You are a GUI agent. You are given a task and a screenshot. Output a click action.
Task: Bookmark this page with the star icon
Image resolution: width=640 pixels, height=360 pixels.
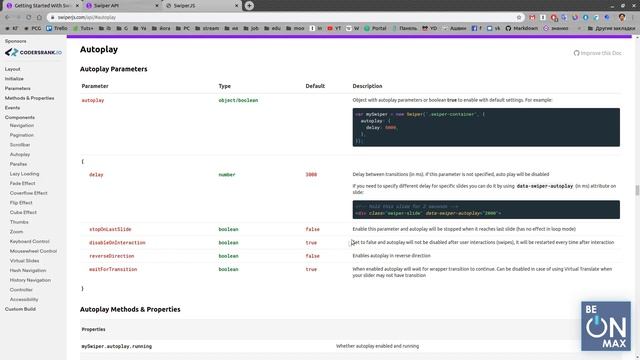[x=519, y=17]
